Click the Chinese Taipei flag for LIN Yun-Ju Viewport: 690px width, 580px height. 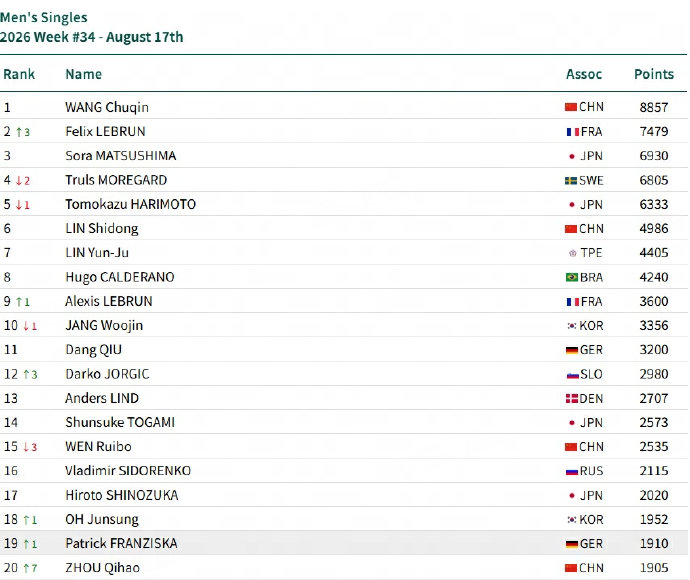point(573,253)
